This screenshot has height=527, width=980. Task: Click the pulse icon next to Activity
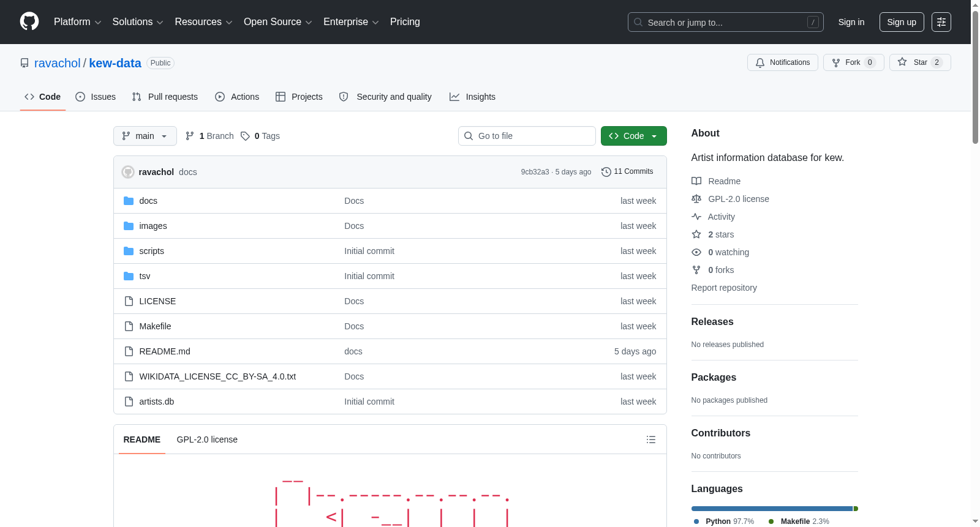696,217
